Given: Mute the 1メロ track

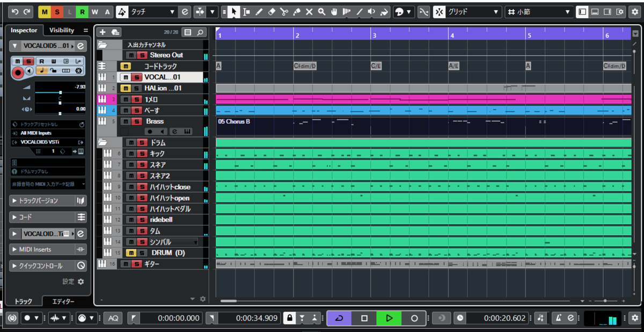Looking at the screenshot, I should 125,99.
